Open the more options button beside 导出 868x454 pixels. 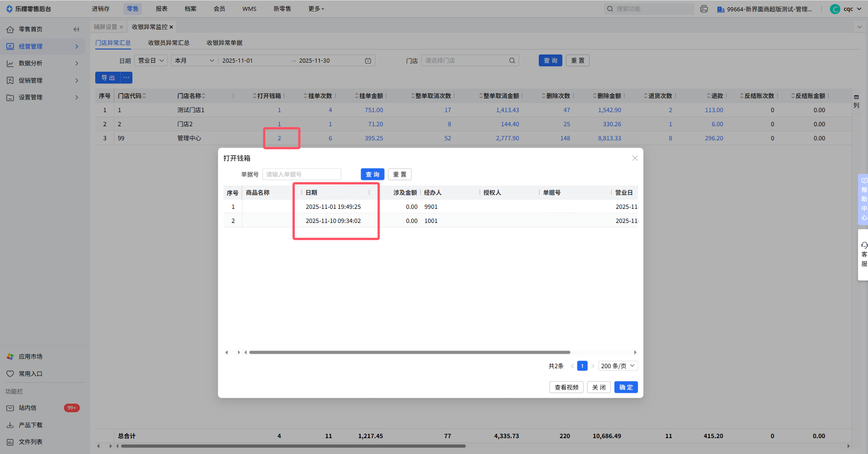tap(127, 78)
